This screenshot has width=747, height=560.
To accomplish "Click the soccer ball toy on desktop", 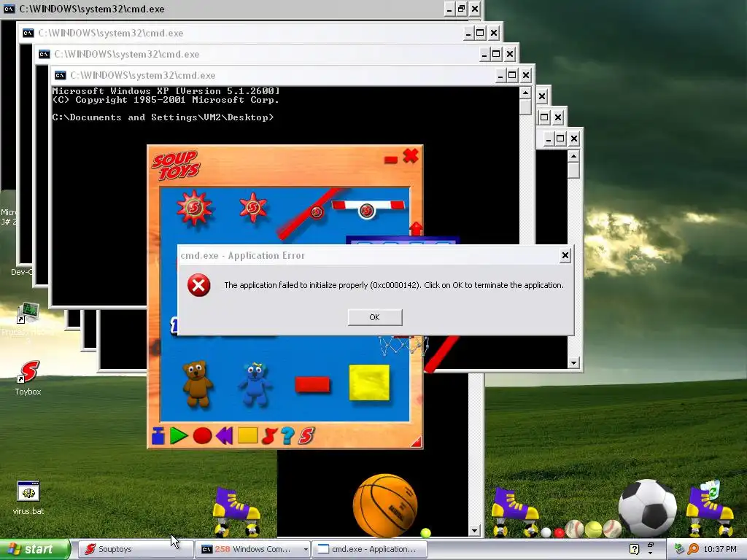I will [x=648, y=508].
